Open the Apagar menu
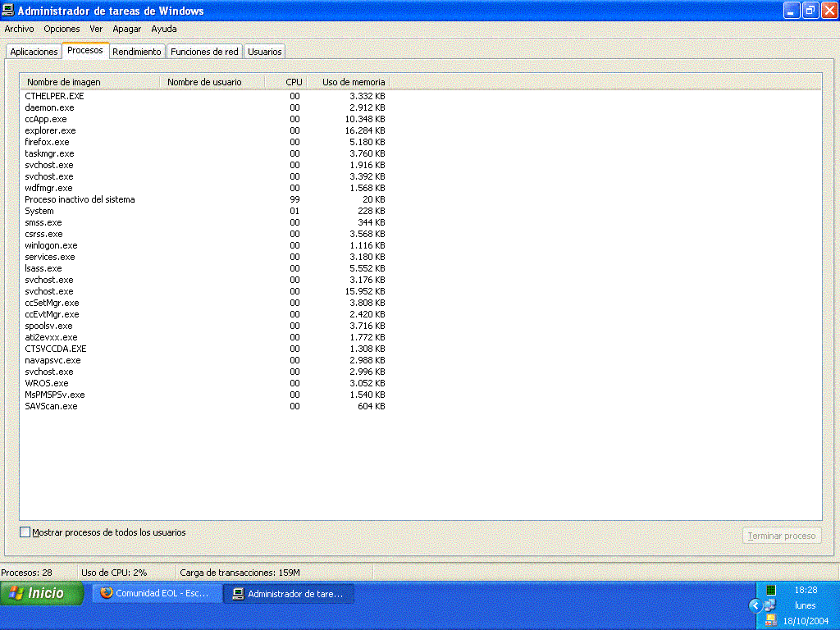Screen dimensions: 840x630 tap(126, 29)
